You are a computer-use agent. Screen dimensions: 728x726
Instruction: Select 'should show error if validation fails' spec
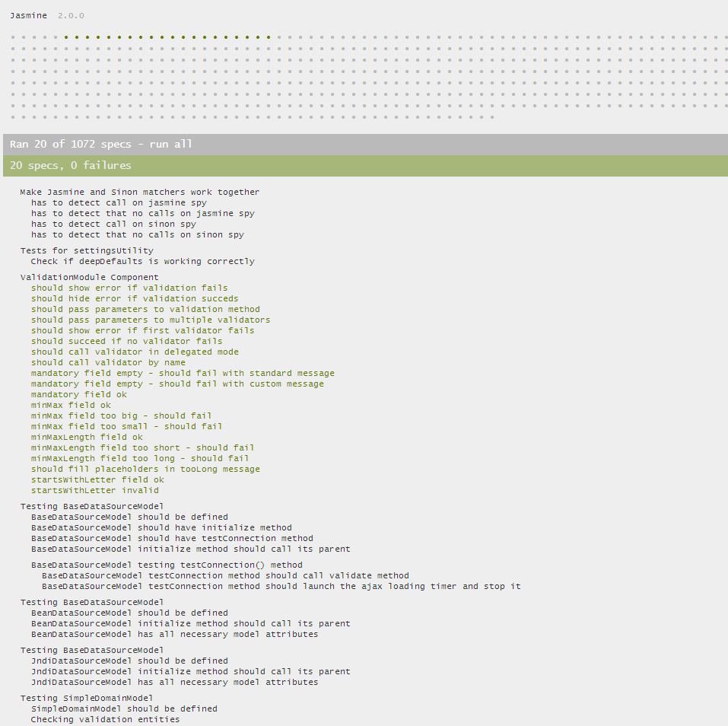pyautogui.click(x=129, y=288)
